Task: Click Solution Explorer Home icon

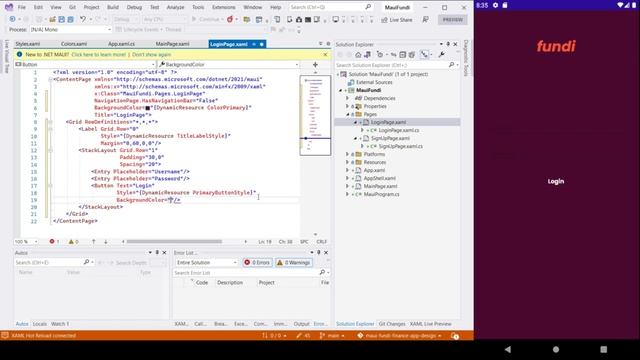Action: (358, 55)
